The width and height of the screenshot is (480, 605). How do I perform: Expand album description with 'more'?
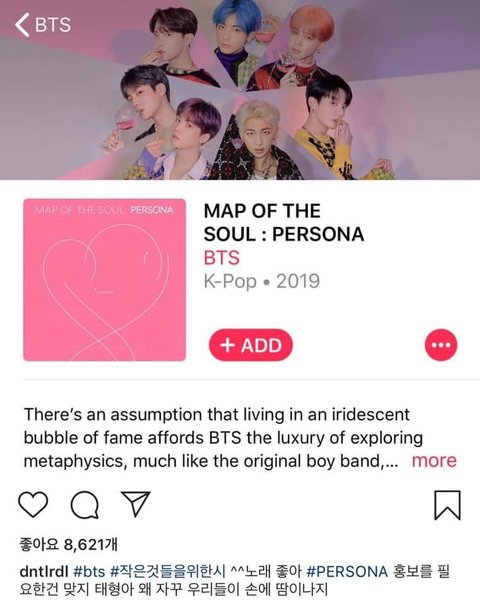[434, 461]
